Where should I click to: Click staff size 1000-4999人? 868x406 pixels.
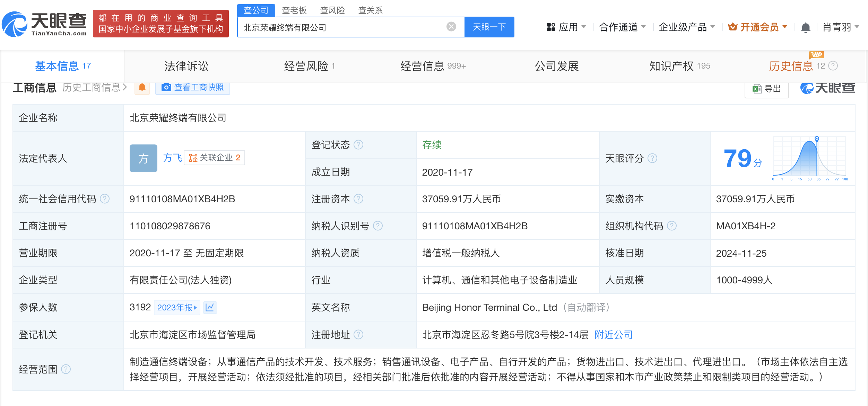coord(744,280)
